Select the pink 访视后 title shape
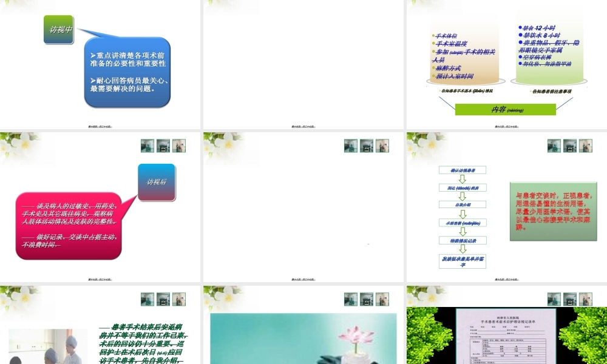Viewport: 607px width, 364px height. pos(157,181)
